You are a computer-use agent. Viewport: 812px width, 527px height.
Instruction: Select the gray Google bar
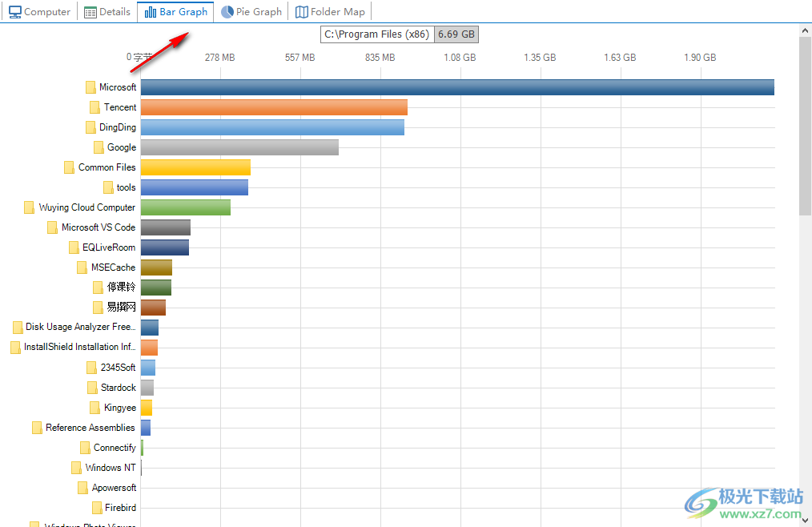tap(239, 147)
